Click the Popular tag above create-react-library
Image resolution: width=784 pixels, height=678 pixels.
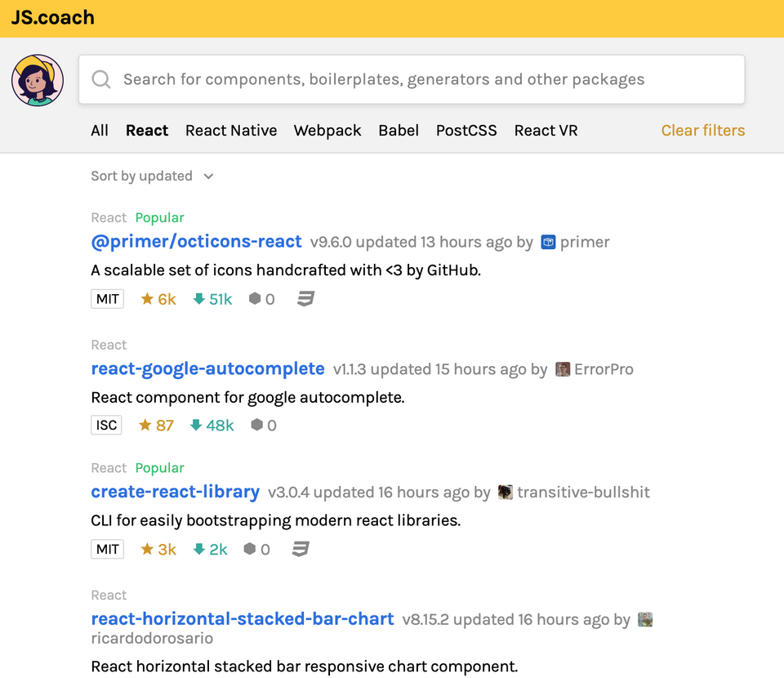click(159, 468)
